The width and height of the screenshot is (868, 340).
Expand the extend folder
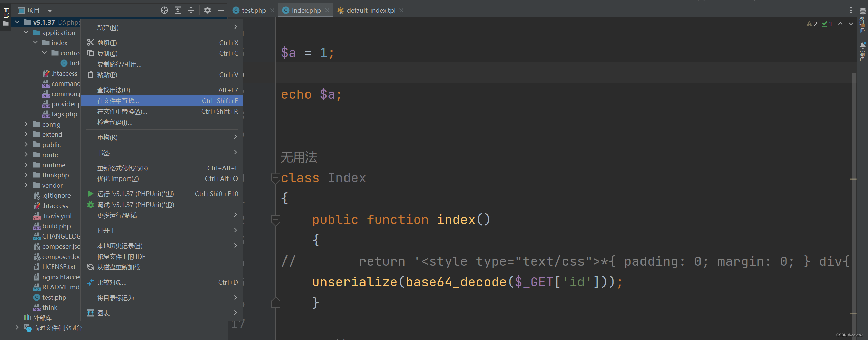pos(26,134)
